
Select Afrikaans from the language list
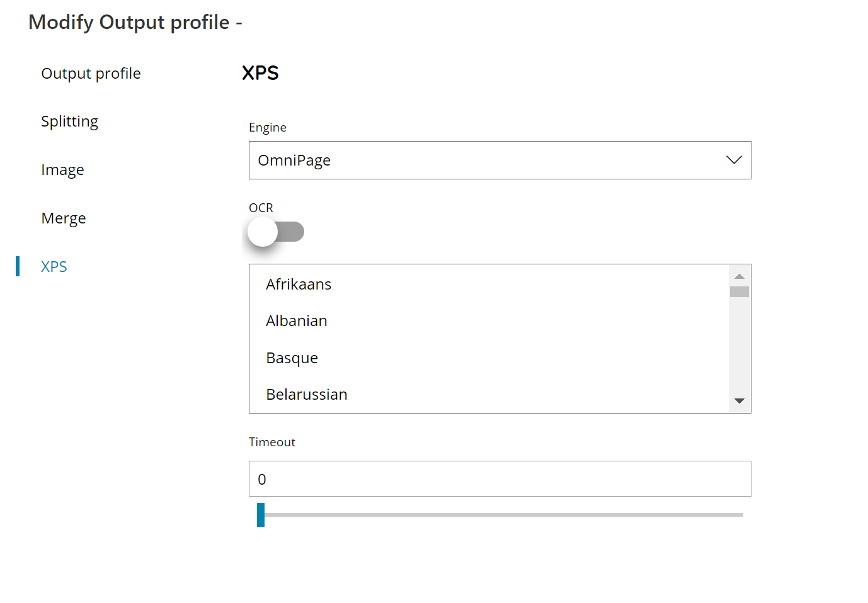299,284
